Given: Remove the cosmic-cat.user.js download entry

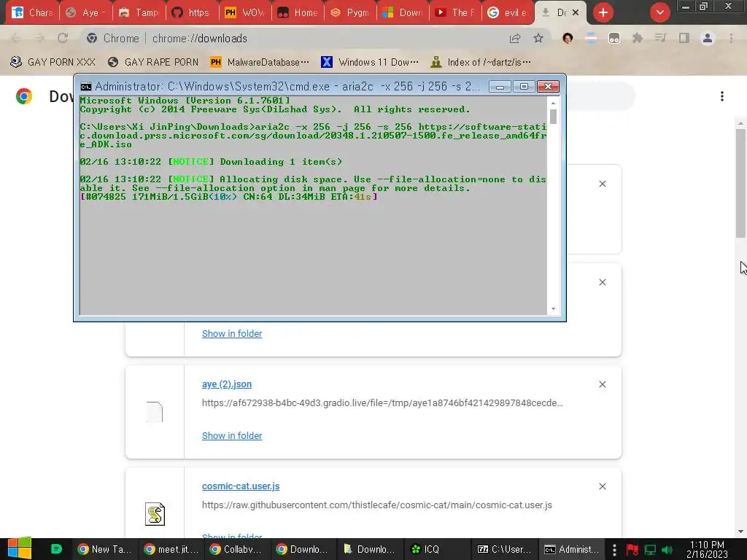Looking at the screenshot, I should tap(602, 486).
